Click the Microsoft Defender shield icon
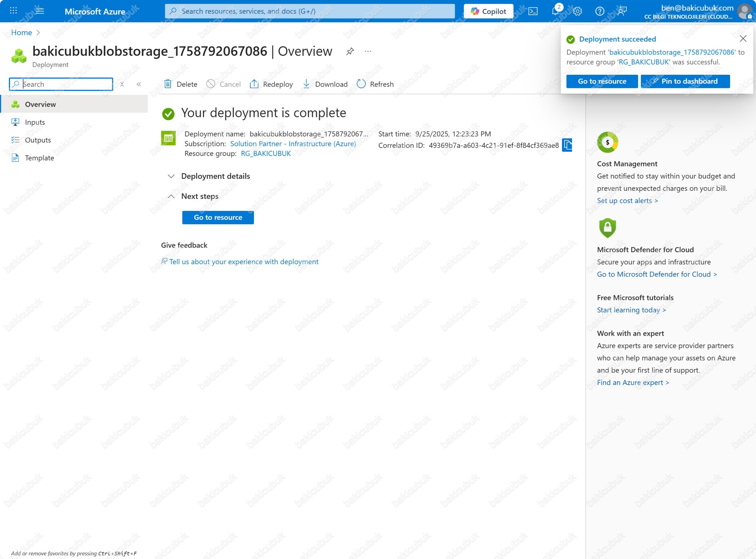The width and height of the screenshot is (756, 559). click(x=607, y=228)
